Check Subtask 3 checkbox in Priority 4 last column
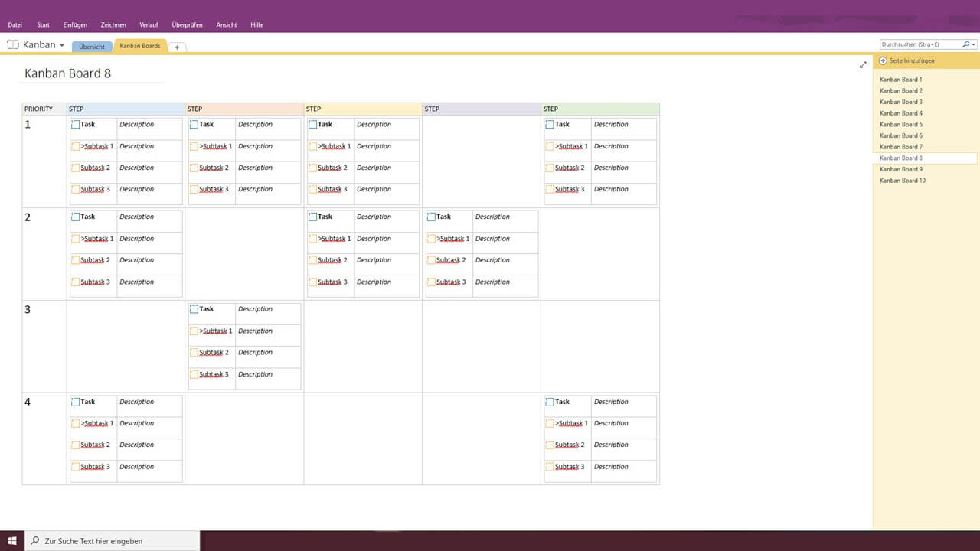 550,466
